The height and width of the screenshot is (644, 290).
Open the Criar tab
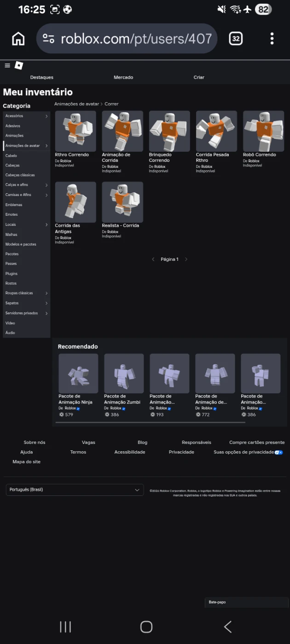point(199,77)
